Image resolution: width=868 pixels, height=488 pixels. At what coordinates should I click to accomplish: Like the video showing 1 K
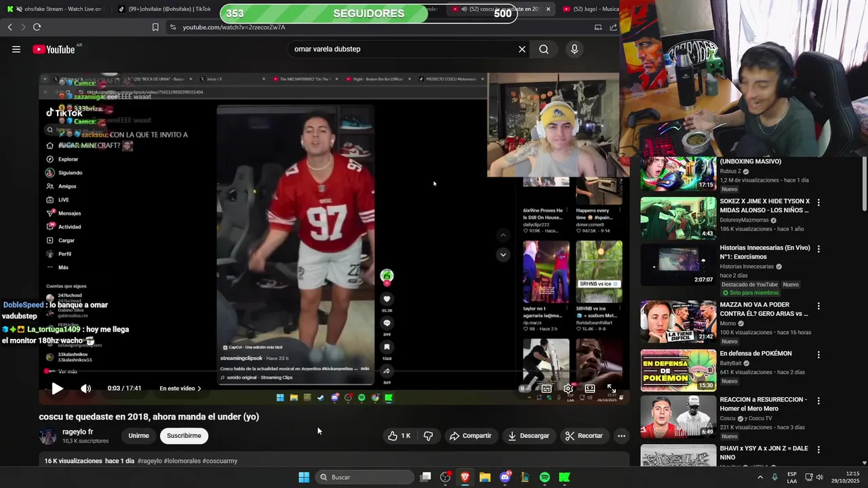[399, 436]
